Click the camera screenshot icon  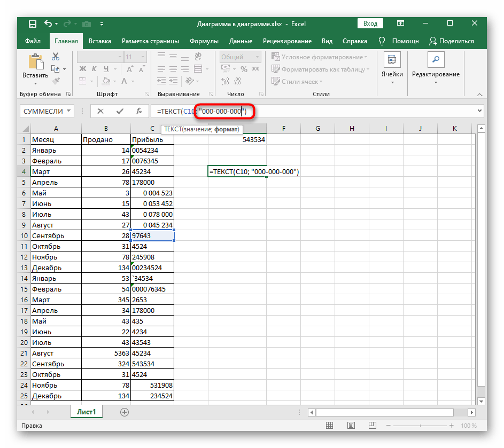coord(87,24)
